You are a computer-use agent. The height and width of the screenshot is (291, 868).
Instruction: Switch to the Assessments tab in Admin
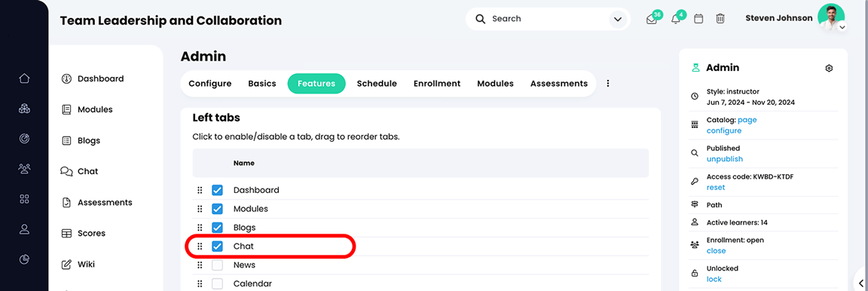pos(559,84)
